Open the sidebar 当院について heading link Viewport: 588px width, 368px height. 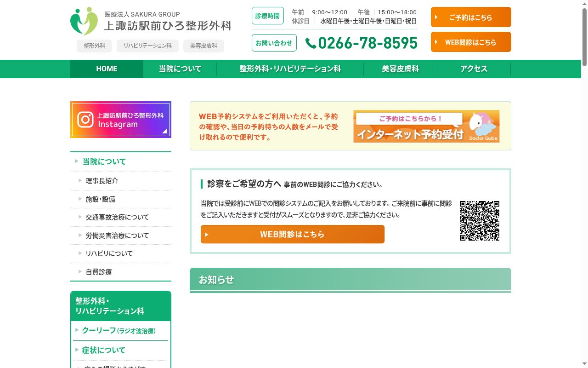point(121,161)
